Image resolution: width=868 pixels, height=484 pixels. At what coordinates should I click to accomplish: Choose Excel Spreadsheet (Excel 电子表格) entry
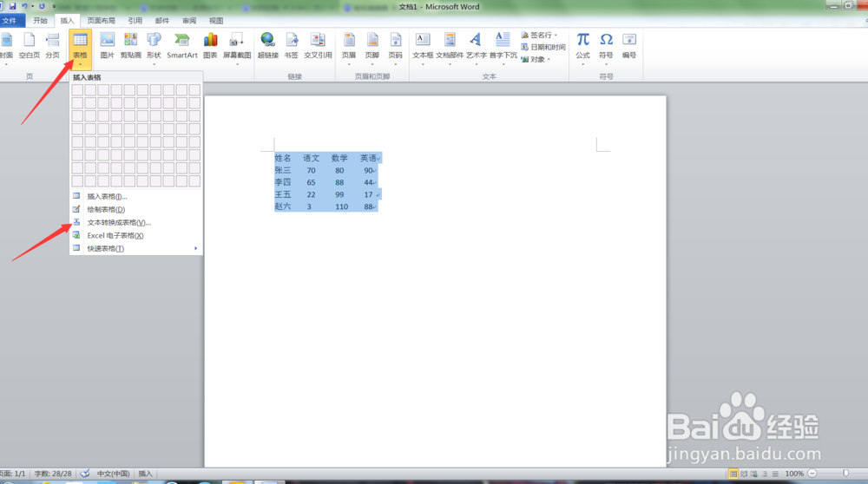(x=136, y=235)
